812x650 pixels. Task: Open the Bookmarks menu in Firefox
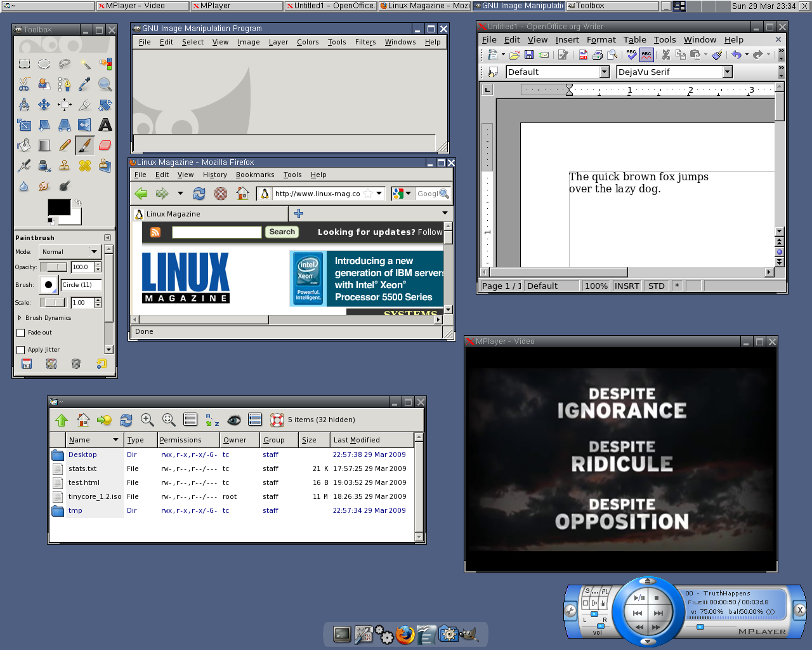pyautogui.click(x=255, y=175)
